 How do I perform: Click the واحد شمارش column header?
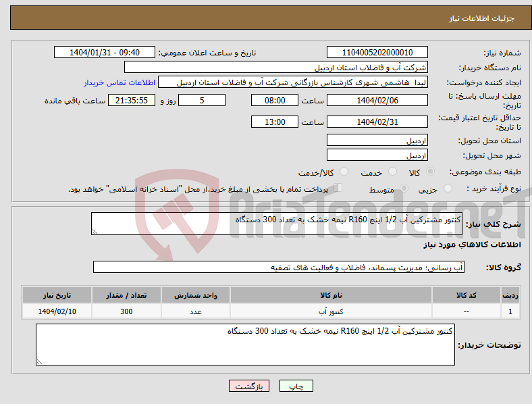pyautogui.click(x=196, y=295)
